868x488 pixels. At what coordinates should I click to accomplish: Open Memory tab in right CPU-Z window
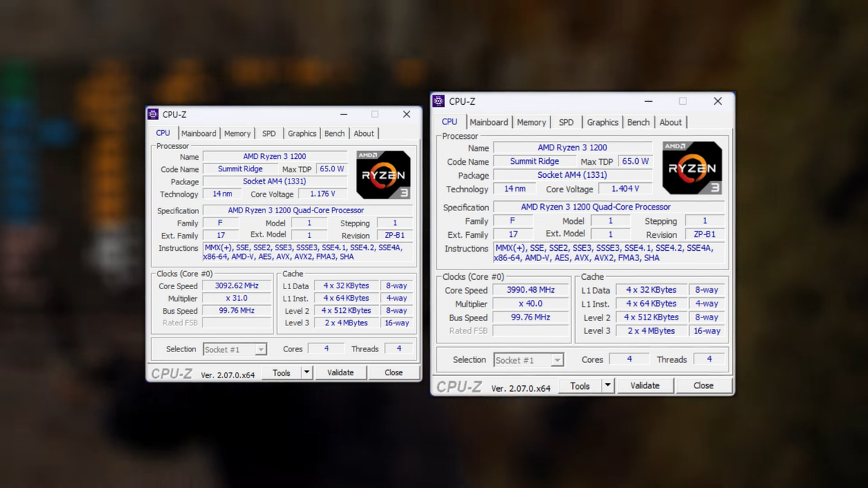click(x=532, y=122)
